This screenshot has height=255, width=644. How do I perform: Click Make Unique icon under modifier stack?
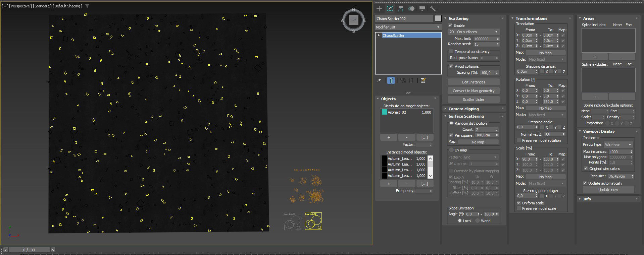coord(403,80)
